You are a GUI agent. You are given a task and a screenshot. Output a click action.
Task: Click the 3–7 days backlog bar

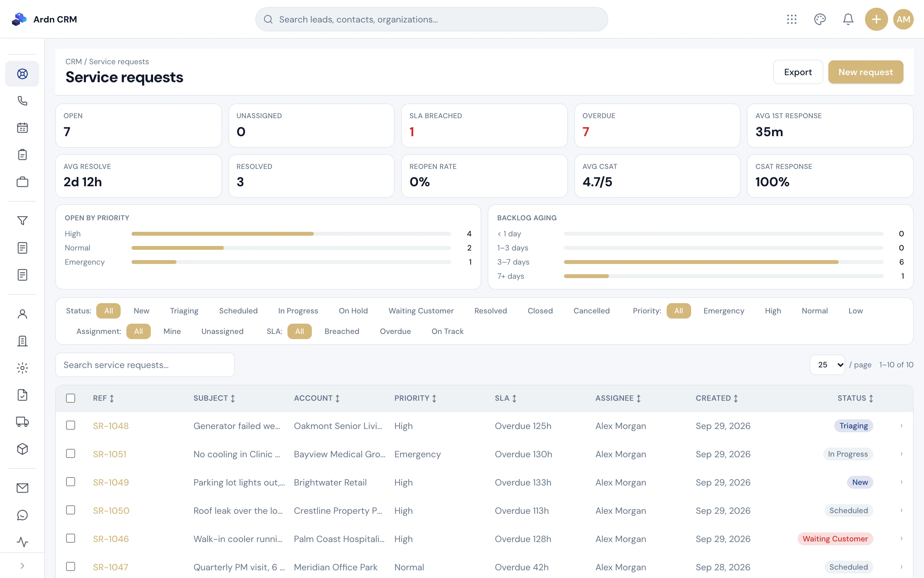(723, 262)
